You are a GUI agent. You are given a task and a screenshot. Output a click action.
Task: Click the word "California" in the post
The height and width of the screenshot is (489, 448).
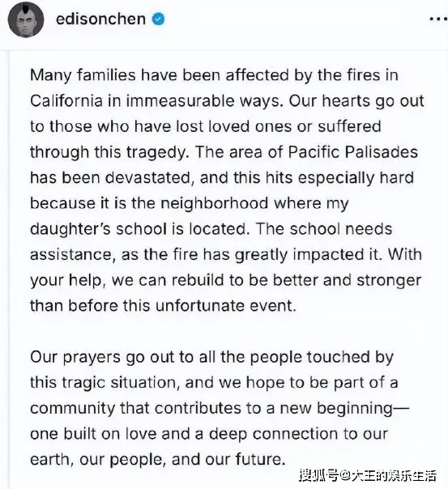tap(66, 101)
